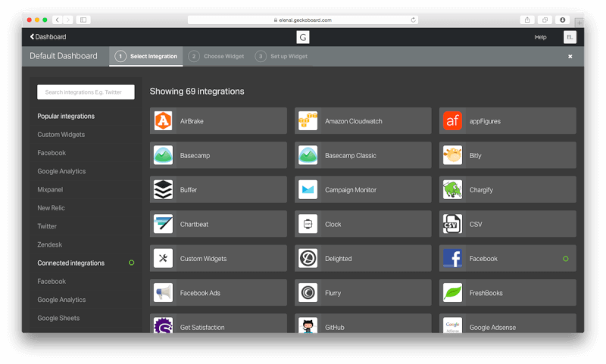Click the Campaign Monitor envelope icon

[x=308, y=189]
